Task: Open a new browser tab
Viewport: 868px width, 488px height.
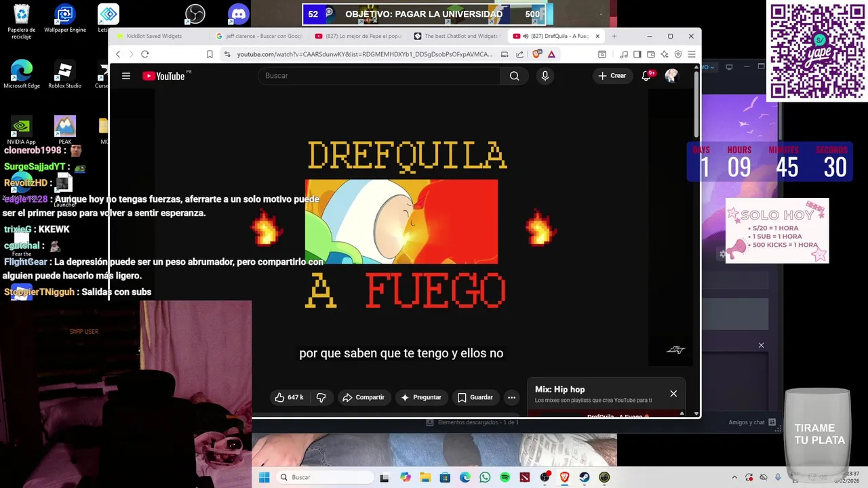Action: 614,36
